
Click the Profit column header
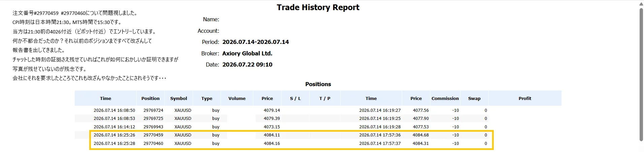pyautogui.click(x=525, y=98)
